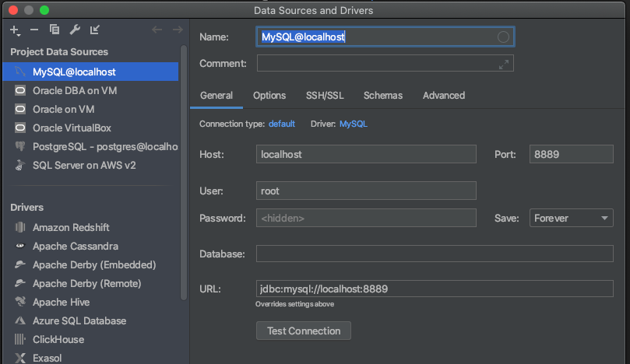Switch to the Options tab
630x364 pixels.
click(x=269, y=96)
